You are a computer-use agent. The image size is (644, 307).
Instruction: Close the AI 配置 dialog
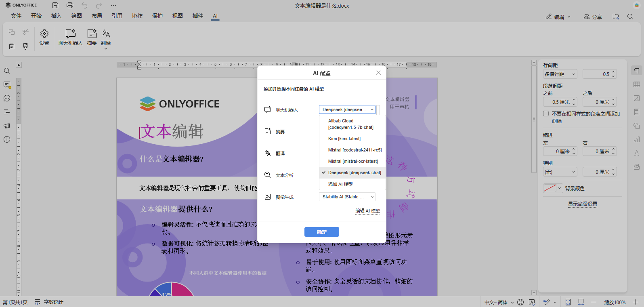pyautogui.click(x=378, y=73)
